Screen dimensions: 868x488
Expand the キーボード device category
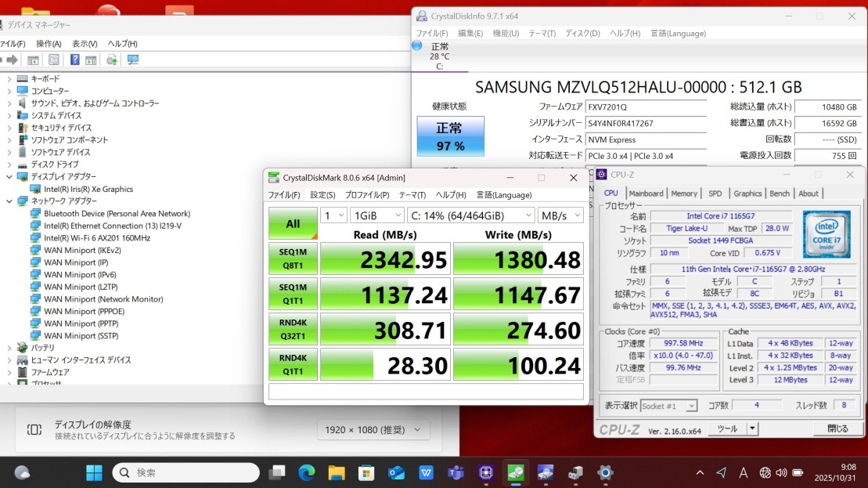pos(9,79)
